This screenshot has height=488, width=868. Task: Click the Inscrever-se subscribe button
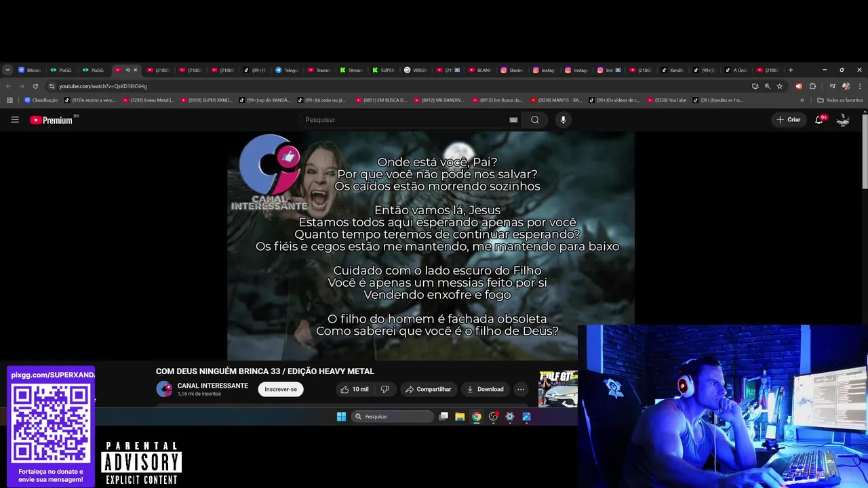pos(281,389)
